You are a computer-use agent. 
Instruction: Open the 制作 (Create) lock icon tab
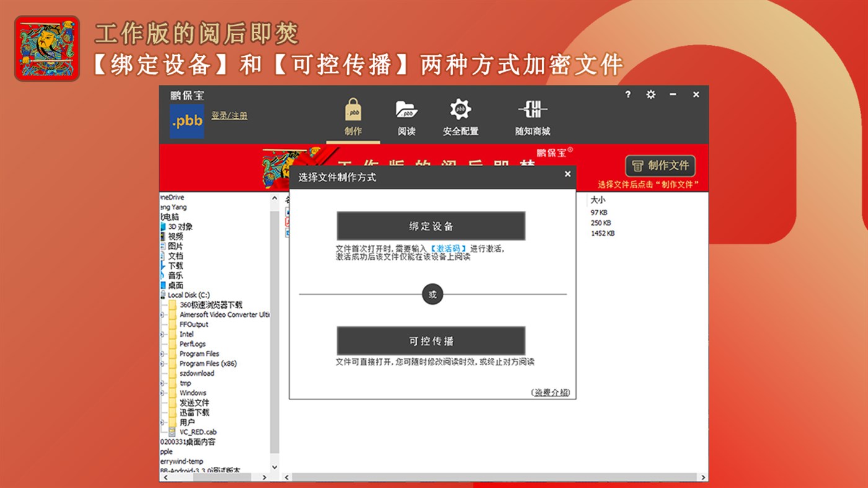[x=353, y=117]
